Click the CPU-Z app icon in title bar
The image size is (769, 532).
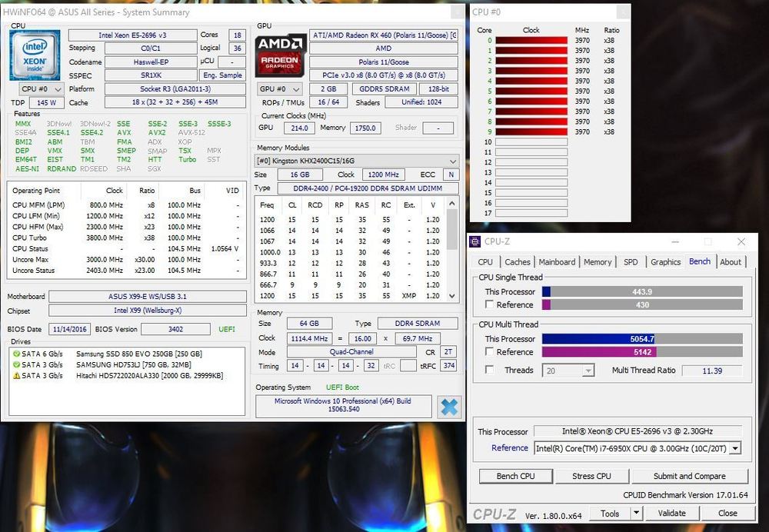(x=474, y=241)
